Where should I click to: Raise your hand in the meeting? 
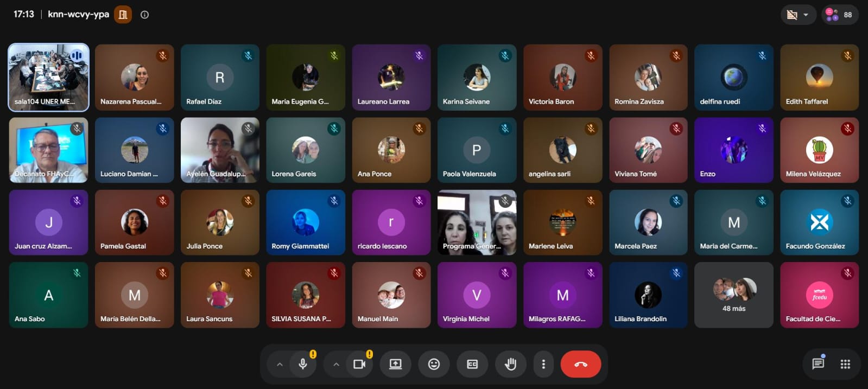pyautogui.click(x=510, y=364)
